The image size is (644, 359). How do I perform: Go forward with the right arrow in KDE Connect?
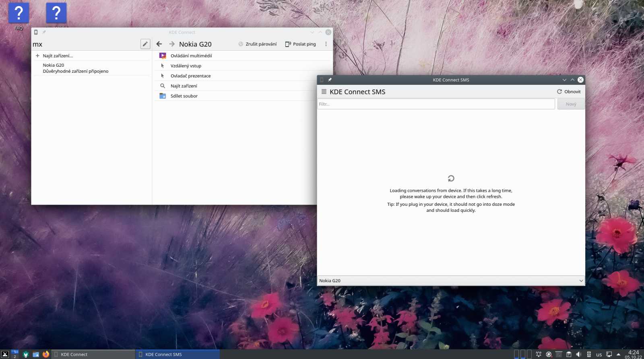point(172,44)
